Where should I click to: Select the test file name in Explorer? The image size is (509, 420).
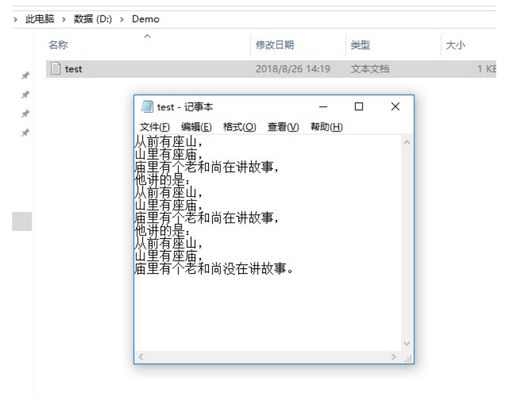click(x=73, y=69)
